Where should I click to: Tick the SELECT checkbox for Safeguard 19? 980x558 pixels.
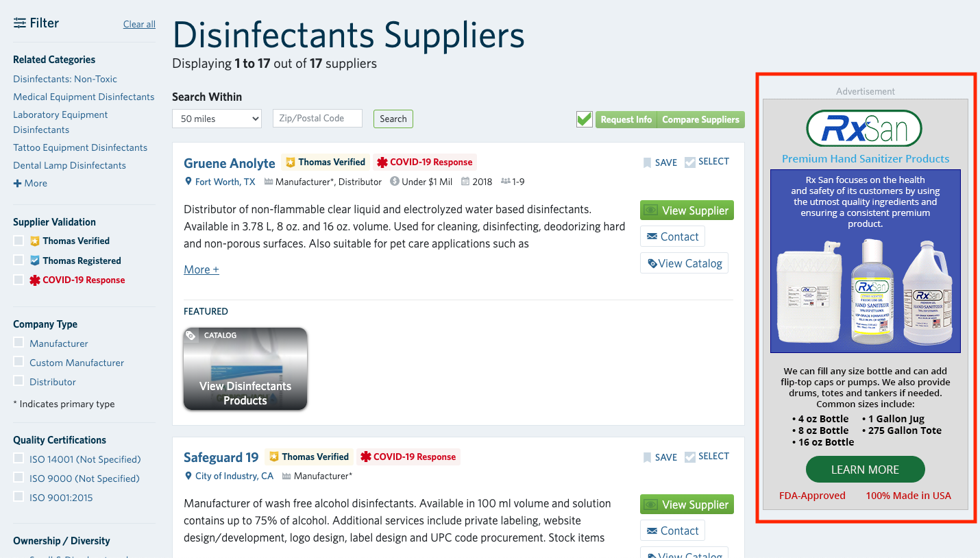[x=691, y=457]
